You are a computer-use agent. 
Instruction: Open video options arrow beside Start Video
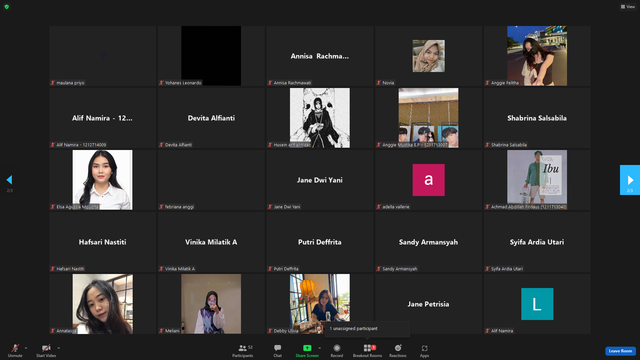pos(58,348)
